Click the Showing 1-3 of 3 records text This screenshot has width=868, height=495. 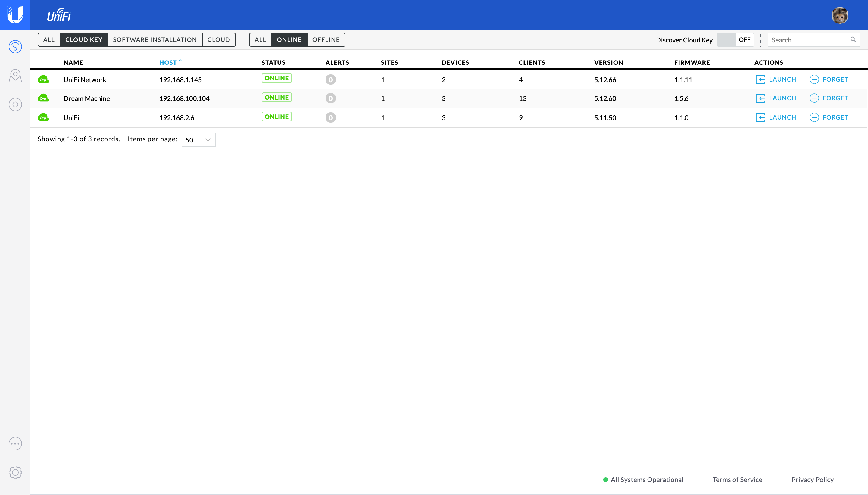click(x=79, y=139)
